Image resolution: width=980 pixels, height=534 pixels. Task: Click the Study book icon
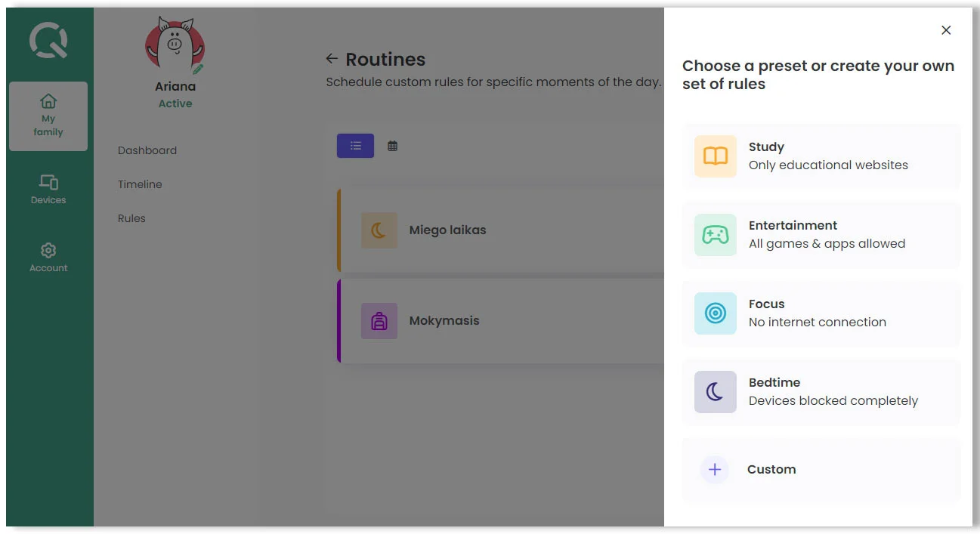coord(715,156)
